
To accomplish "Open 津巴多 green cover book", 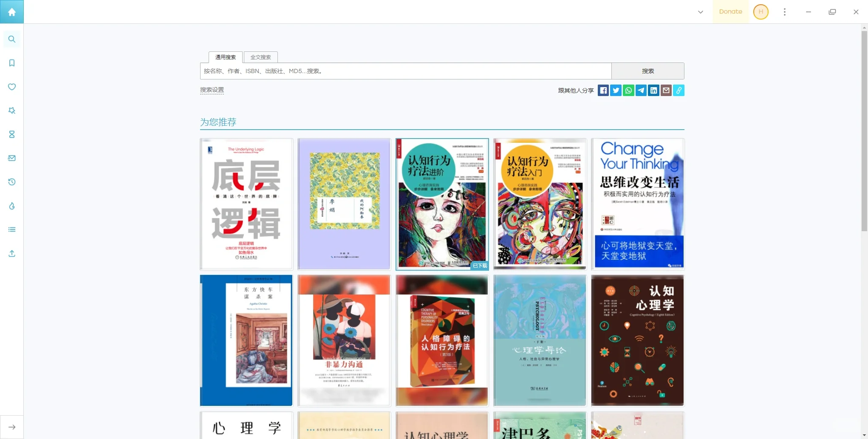I will pos(540,425).
